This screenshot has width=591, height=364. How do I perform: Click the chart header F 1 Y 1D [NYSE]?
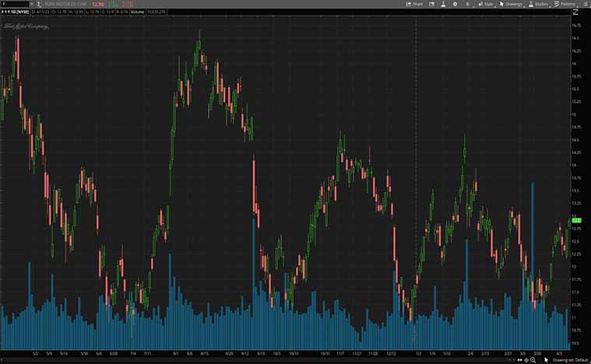[x=15, y=12]
